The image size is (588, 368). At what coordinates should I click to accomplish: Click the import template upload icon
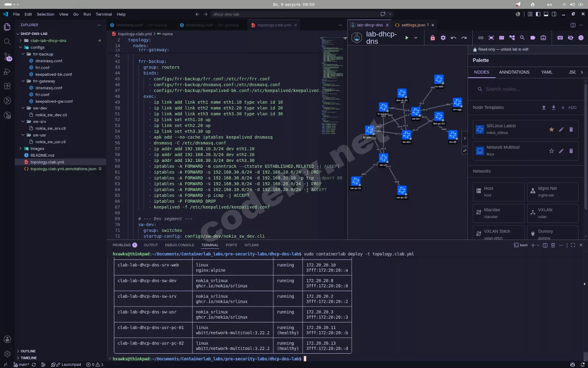click(x=544, y=107)
